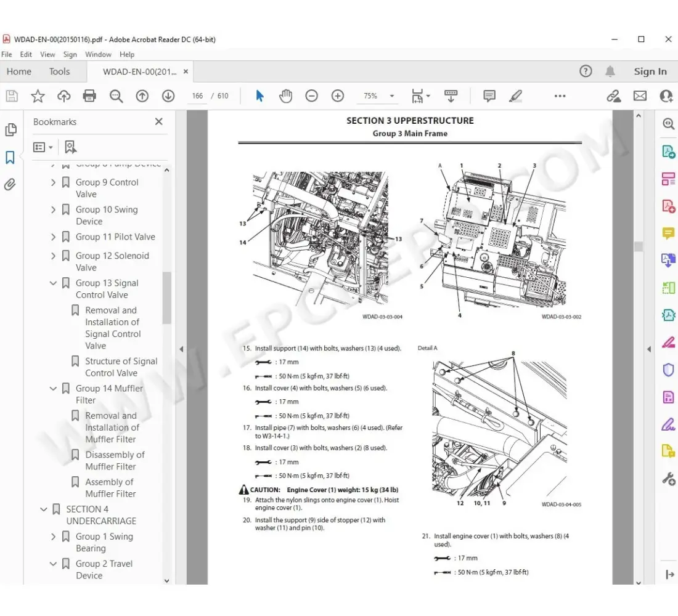Viewport: 678px width, 616px height.
Task: Switch to the Tools tab
Action: [59, 71]
